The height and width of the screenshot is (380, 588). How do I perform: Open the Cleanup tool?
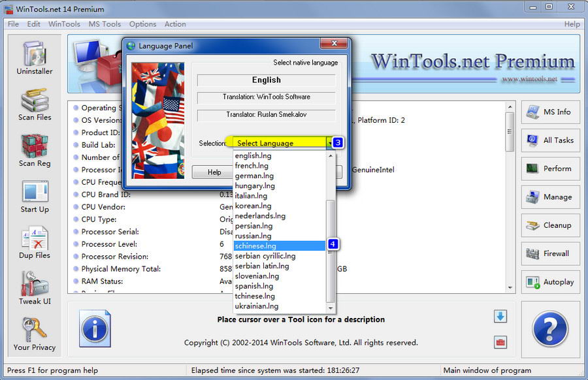click(x=550, y=225)
